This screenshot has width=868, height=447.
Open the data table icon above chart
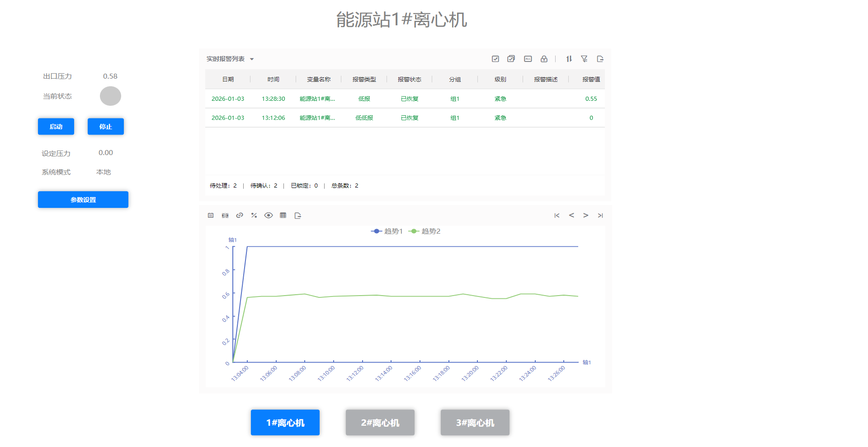pos(283,216)
